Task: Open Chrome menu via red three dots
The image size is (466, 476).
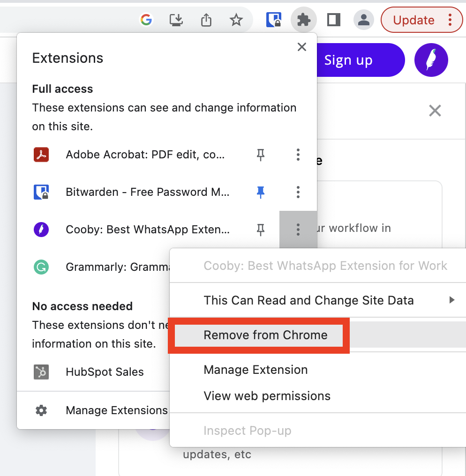Action: [450, 20]
